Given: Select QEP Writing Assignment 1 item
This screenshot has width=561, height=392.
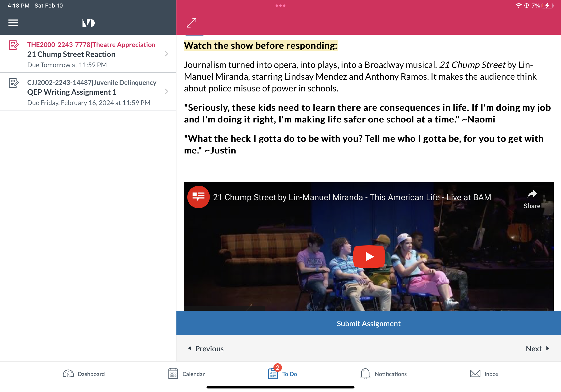Looking at the screenshot, I should coord(88,92).
